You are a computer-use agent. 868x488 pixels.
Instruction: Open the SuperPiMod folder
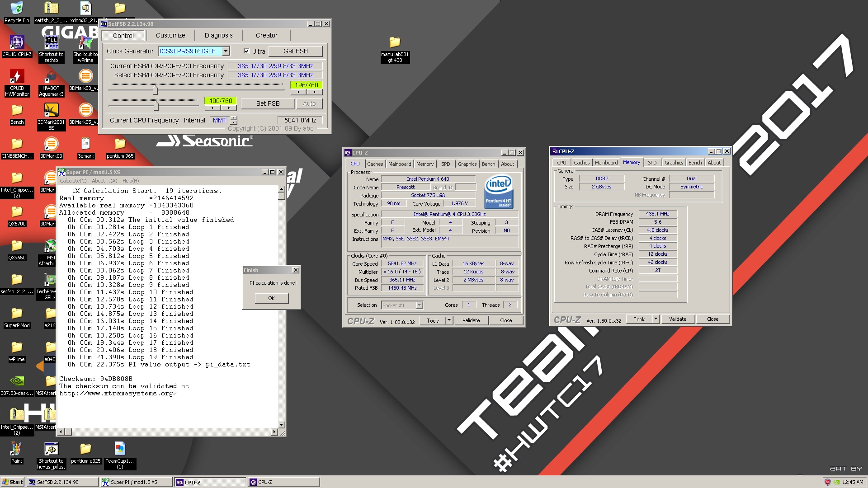(x=17, y=317)
